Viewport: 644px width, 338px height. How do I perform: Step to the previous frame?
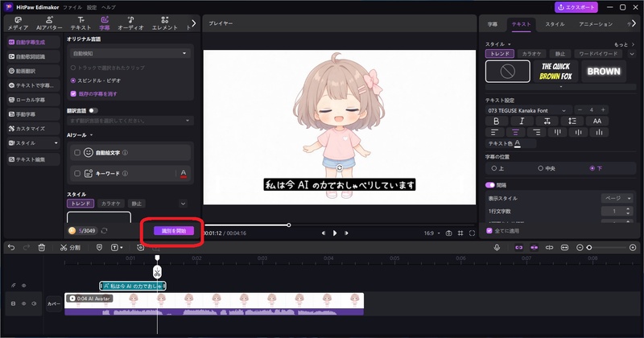[324, 233]
